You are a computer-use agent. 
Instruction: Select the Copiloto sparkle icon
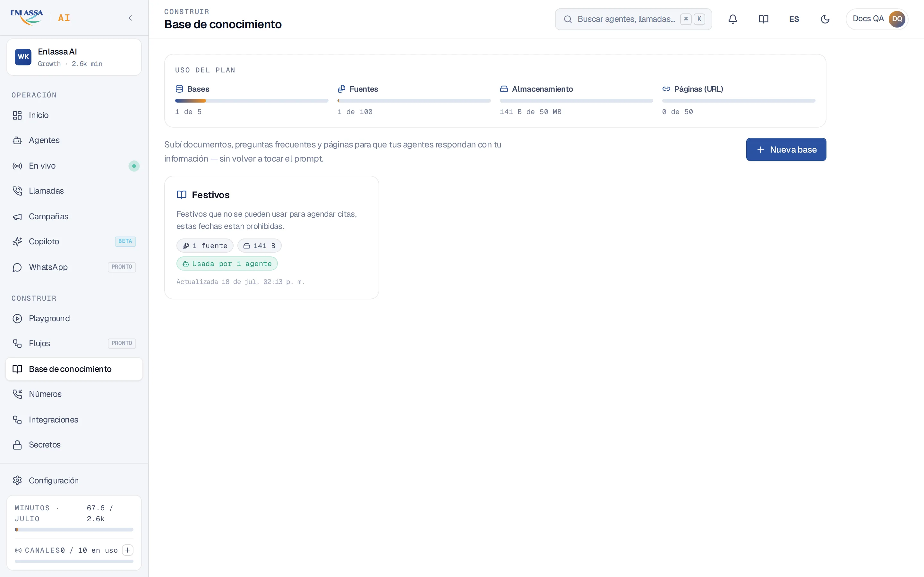click(17, 242)
